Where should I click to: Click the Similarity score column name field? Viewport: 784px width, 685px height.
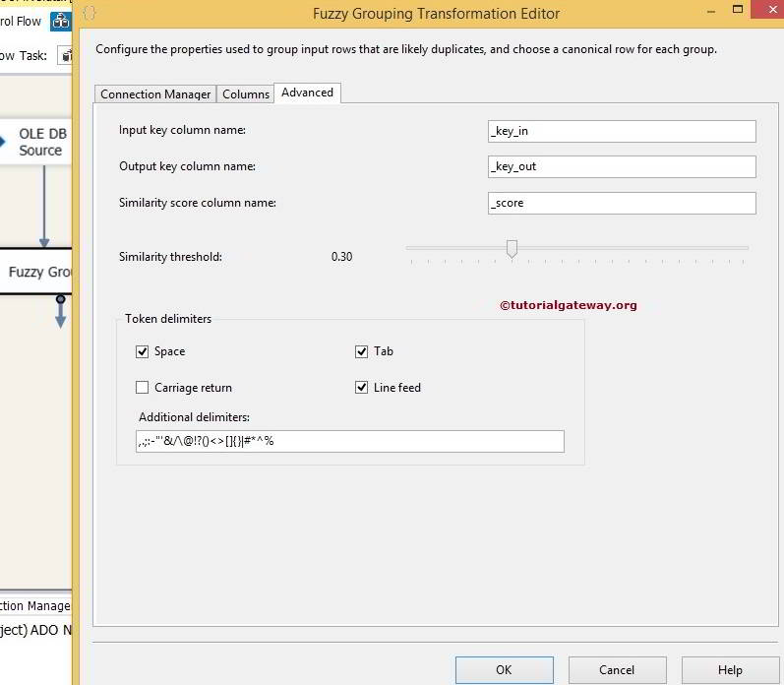coord(622,203)
